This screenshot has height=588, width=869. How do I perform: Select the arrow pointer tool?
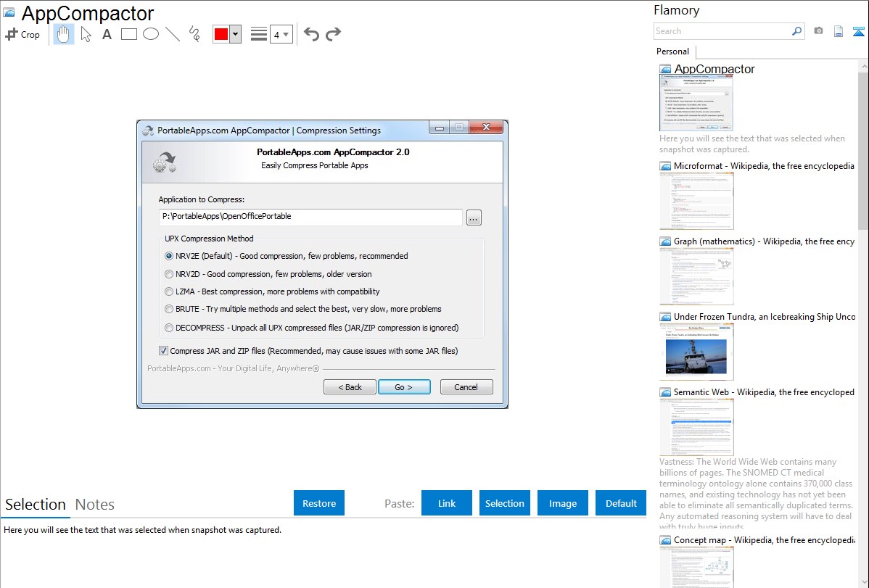pyautogui.click(x=86, y=34)
